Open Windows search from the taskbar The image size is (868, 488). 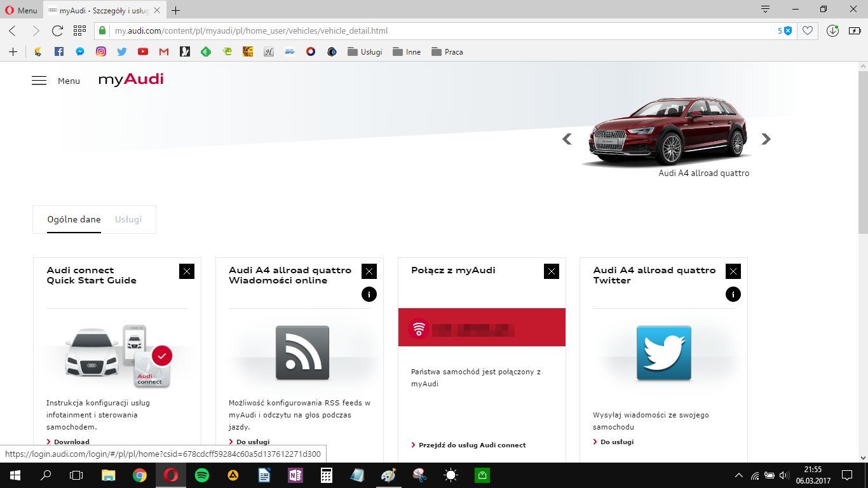pyautogui.click(x=46, y=475)
